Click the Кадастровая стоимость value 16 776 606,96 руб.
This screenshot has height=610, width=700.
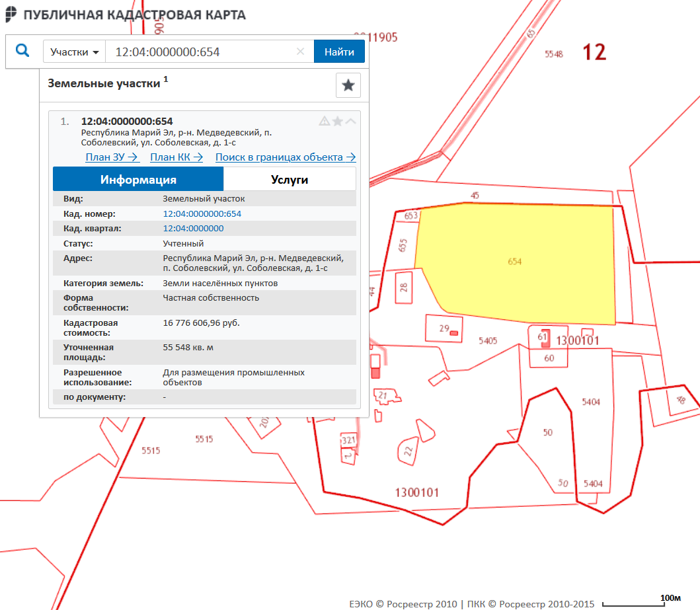click(202, 323)
